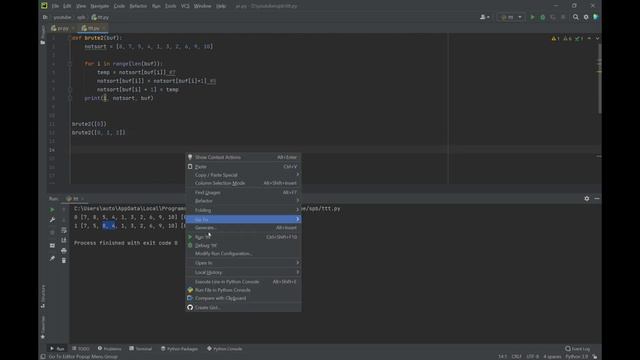Open the run configuration dropdown
Image resolution: width=640 pixels, height=360 pixels.
point(511,17)
